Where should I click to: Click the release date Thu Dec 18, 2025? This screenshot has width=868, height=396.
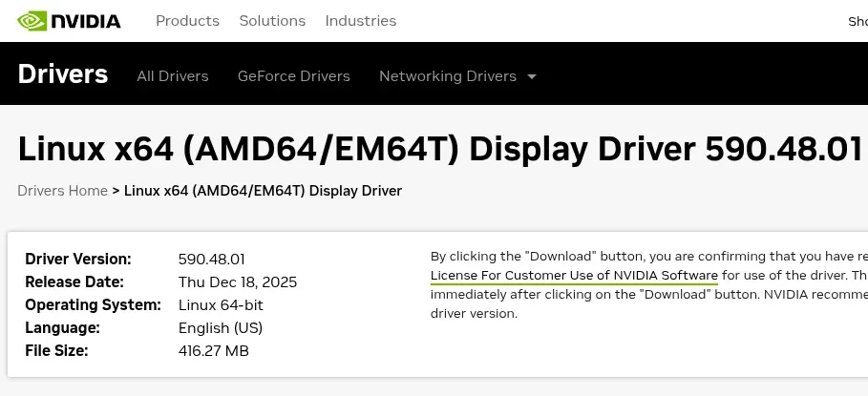point(237,282)
